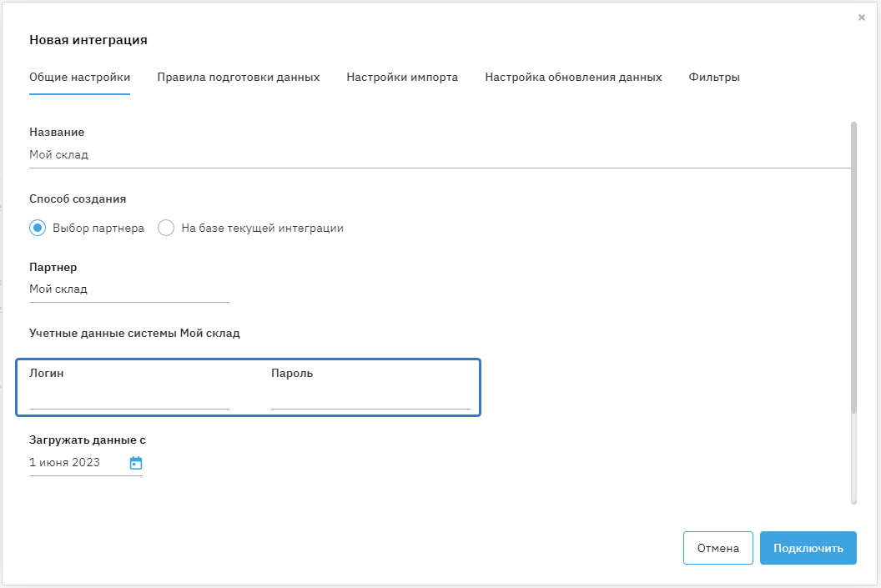Viewport: 881px width, 588px height.
Task: Click into the Логин input field
Action: [128, 398]
